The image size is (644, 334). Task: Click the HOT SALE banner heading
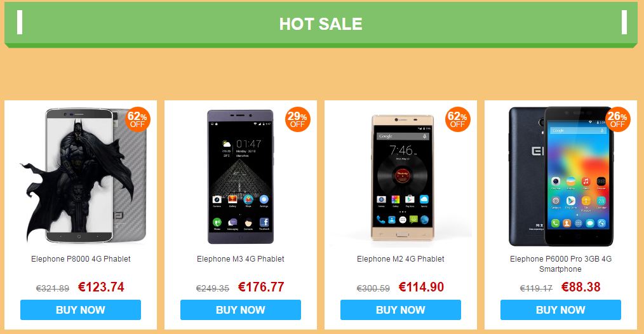pos(321,24)
